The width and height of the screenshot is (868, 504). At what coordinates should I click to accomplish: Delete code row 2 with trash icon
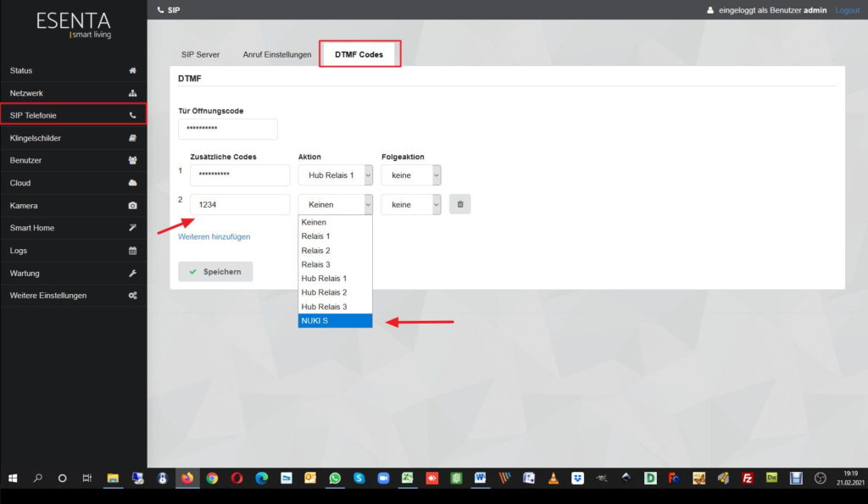pyautogui.click(x=460, y=204)
